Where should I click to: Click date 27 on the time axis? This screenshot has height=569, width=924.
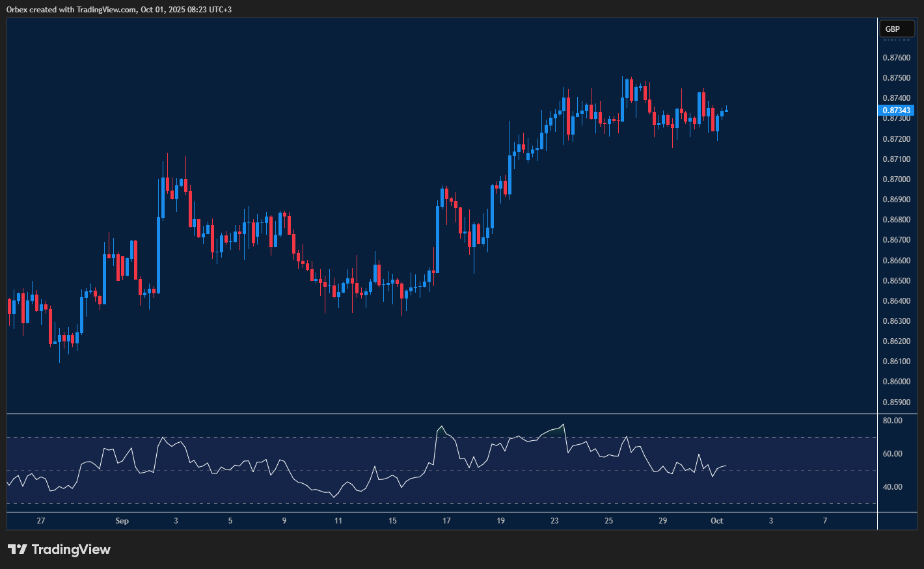(x=41, y=521)
